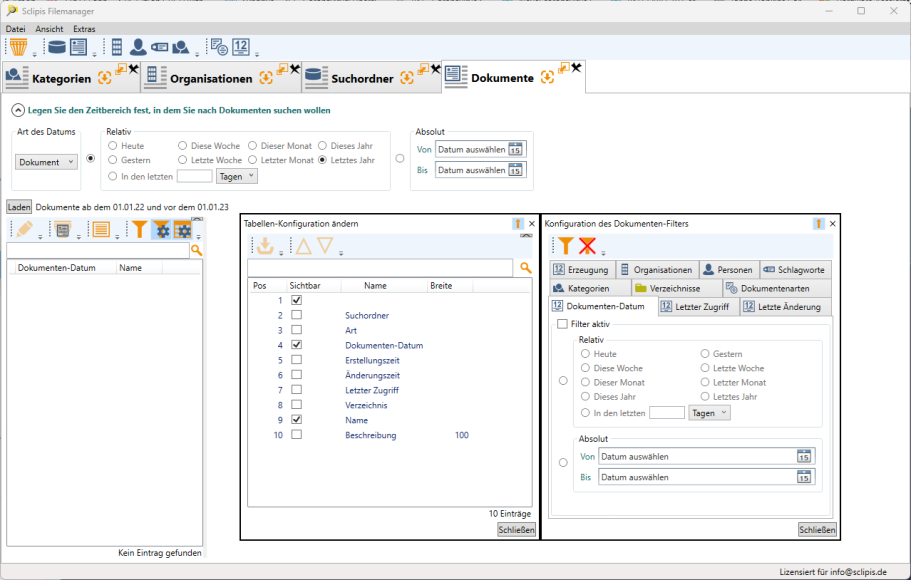Screen dimensions: 911x580
Task: Open Tagen dropdown in filter panel
Action: click(709, 413)
